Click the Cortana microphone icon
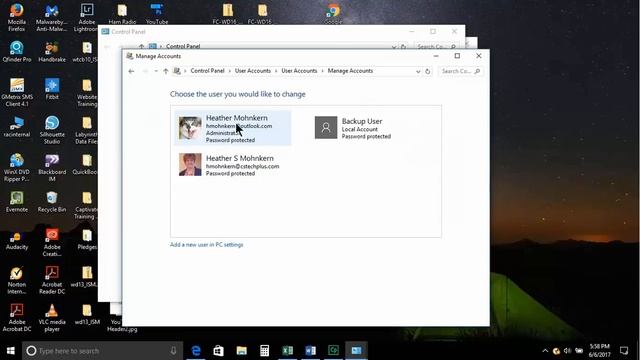This screenshot has height=360, width=640. pyautogui.click(x=173, y=351)
